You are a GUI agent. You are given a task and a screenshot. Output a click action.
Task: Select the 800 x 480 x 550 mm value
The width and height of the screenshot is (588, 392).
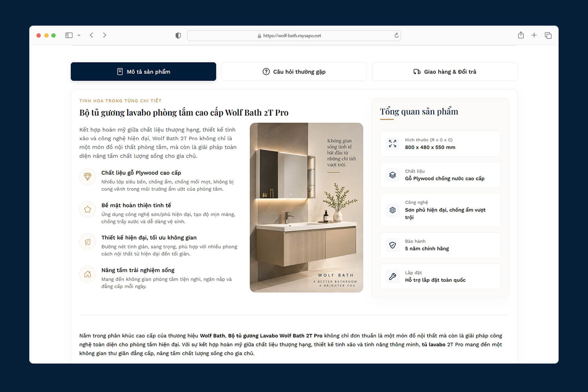[430, 147]
